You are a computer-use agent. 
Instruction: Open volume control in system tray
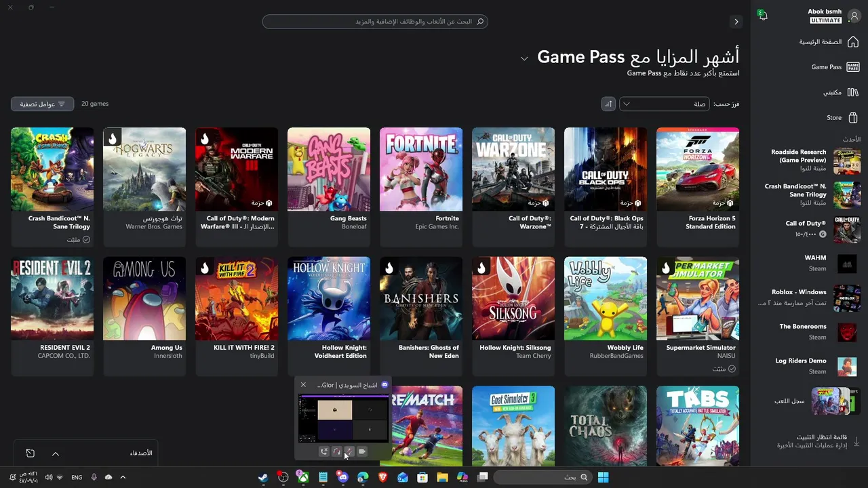48,477
